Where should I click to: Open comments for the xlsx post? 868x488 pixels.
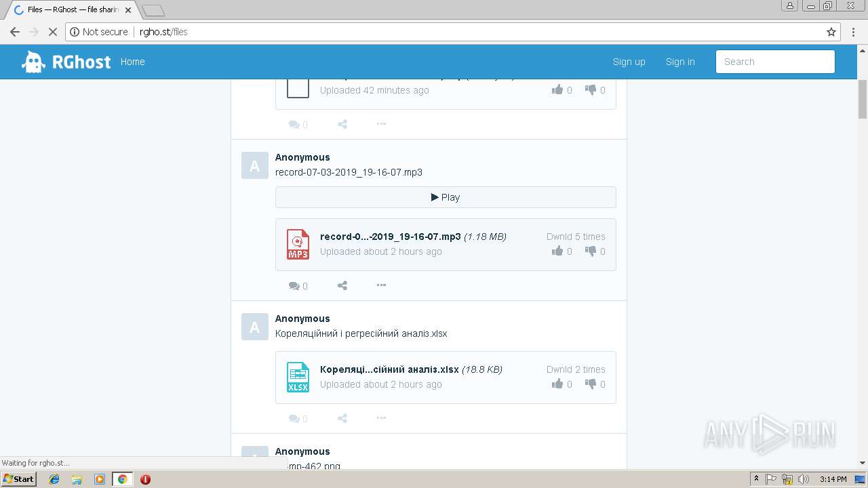pyautogui.click(x=298, y=419)
